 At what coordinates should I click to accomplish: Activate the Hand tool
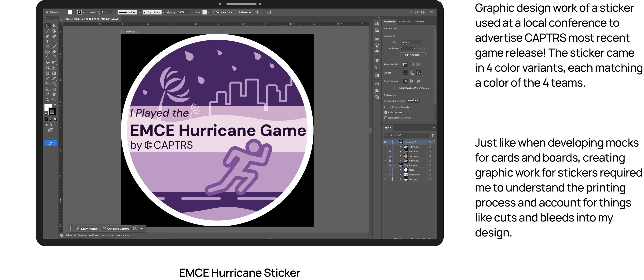tap(54, 94)
